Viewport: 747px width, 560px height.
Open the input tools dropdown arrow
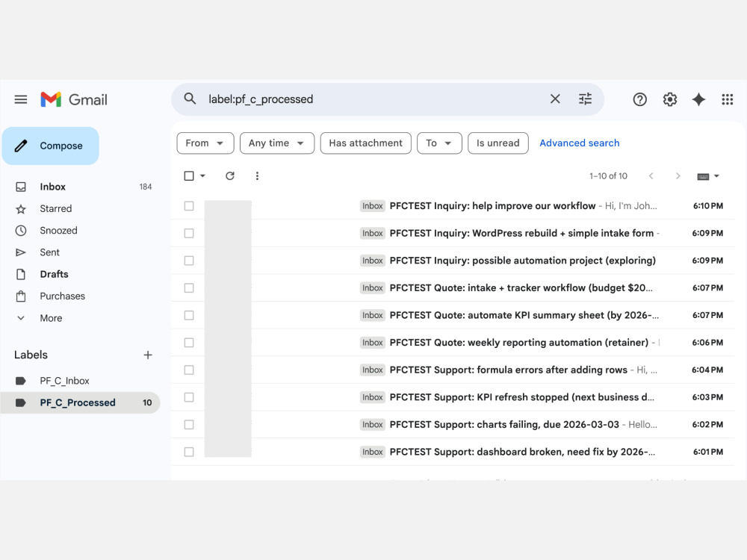716,176
